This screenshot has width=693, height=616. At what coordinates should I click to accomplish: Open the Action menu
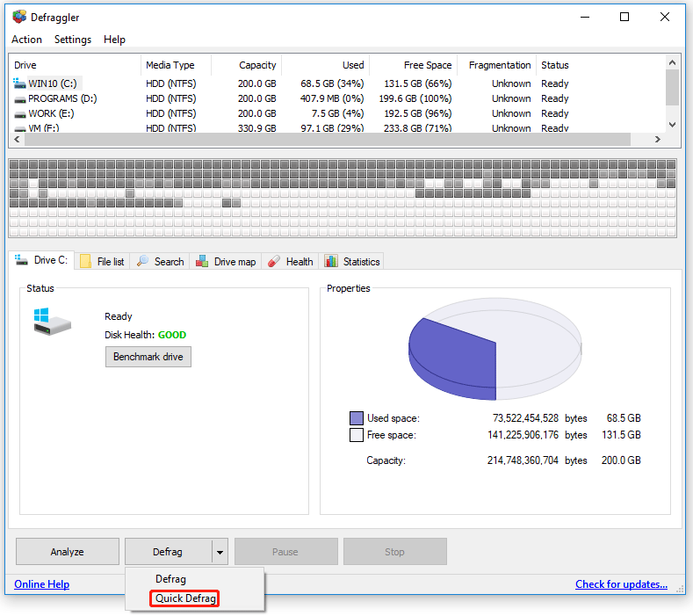26,40
